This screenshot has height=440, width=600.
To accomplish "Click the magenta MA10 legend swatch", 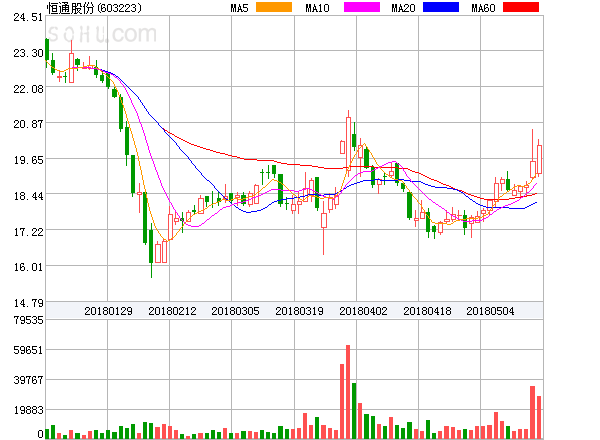I will coord(362,7).
